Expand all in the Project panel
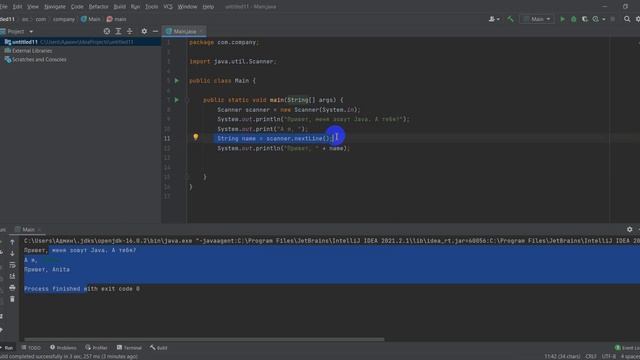This screenshot has height=360, width=640. pos(118,31)
